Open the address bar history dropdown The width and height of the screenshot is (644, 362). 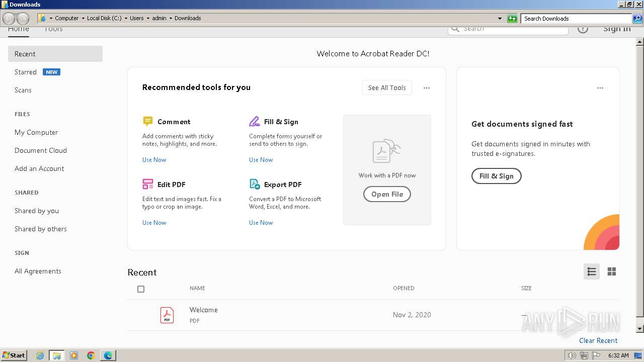click(x=500, y=19)
